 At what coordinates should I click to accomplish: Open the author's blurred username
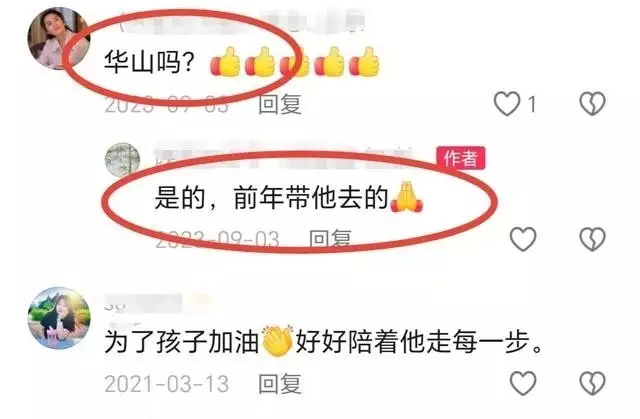point(286,157)
